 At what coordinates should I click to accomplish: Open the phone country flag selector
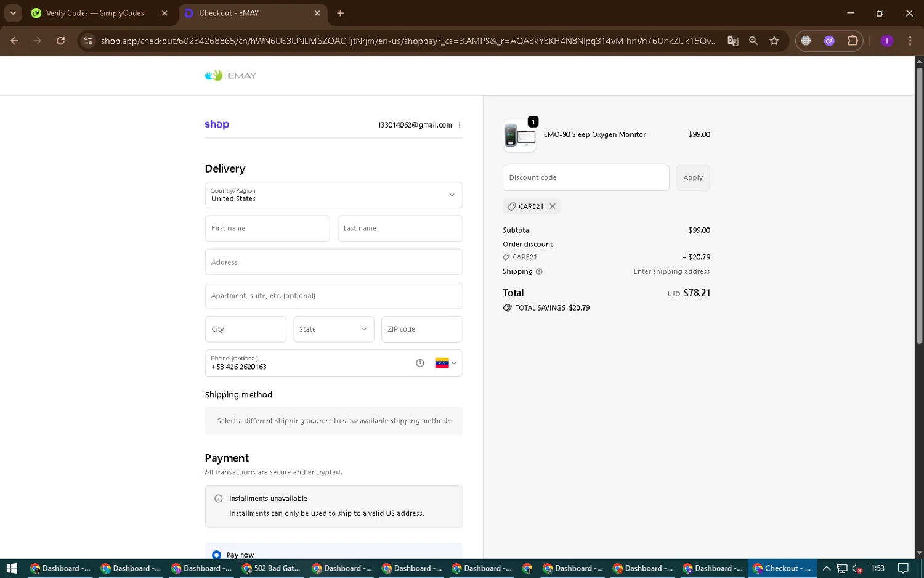click(446, 363)
